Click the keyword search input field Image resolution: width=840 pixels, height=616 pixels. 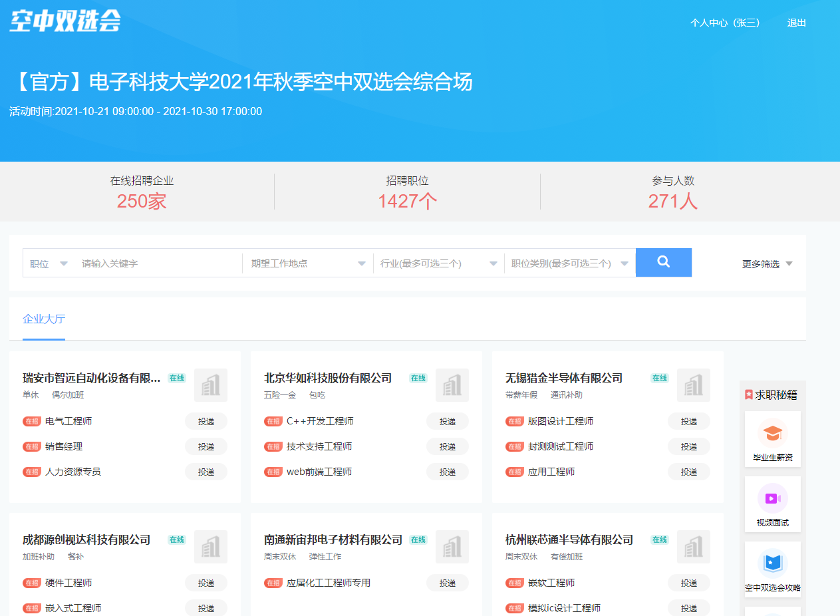coord(150,262)
